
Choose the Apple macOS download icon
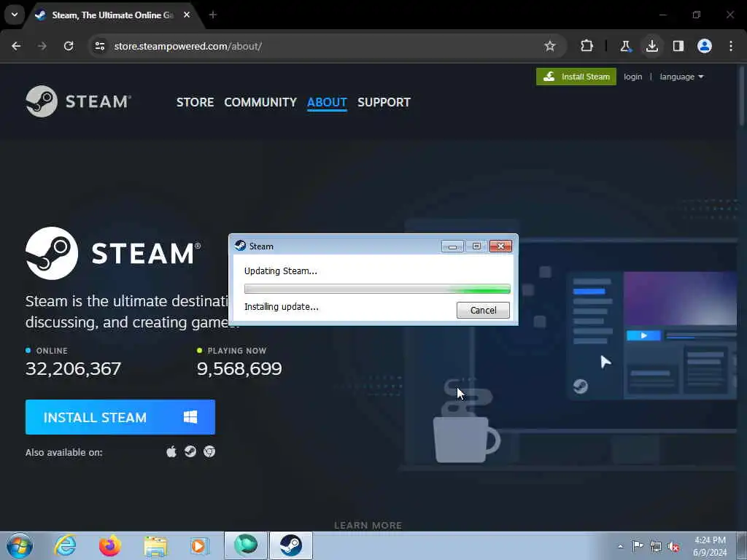click(171, 451)
